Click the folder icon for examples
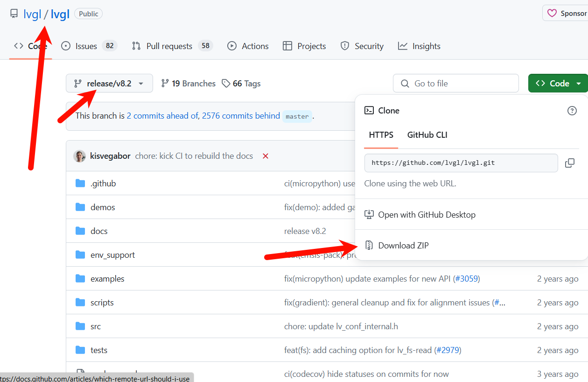 point(80,278)
